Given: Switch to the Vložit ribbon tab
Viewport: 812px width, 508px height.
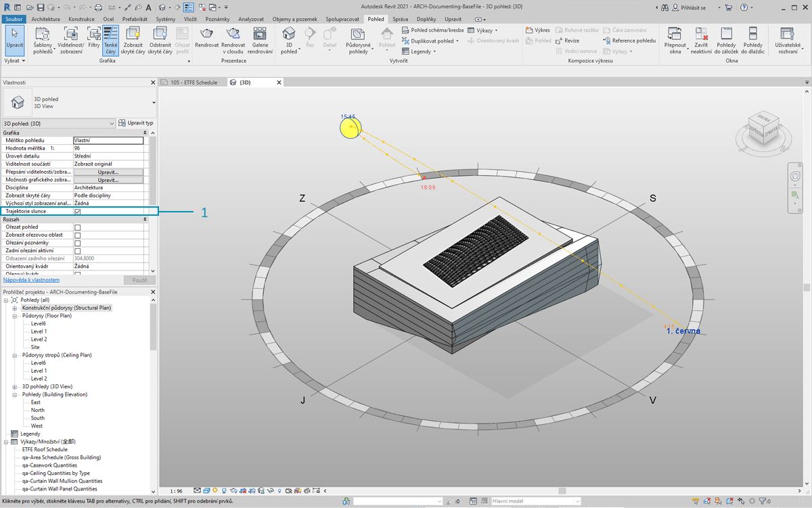Looking at the screenshot, I should pyautogui.click(x=190, y=19).
